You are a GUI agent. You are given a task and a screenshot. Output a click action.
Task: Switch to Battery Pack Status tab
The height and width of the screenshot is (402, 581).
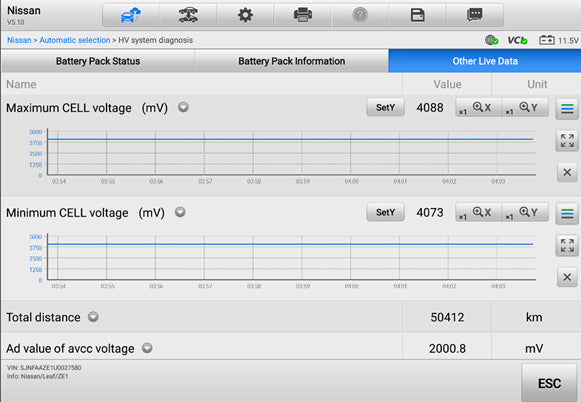(x=98, y=61)
